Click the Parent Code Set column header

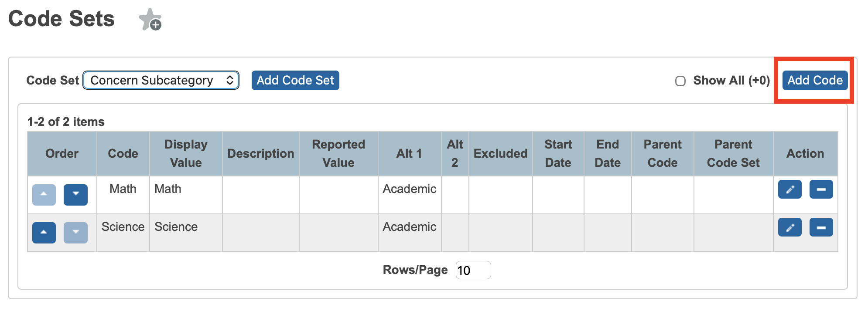[733, 153]
